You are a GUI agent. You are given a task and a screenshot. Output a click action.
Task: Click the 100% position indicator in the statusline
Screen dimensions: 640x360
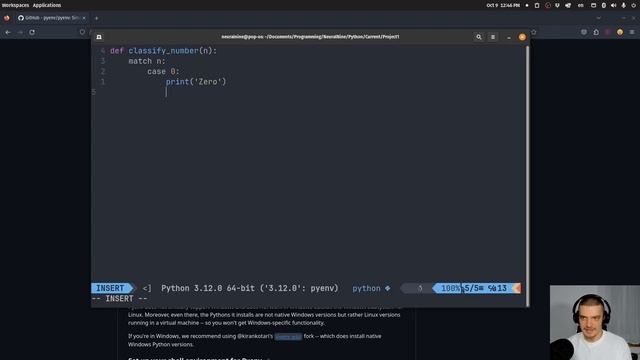(451, 288)
